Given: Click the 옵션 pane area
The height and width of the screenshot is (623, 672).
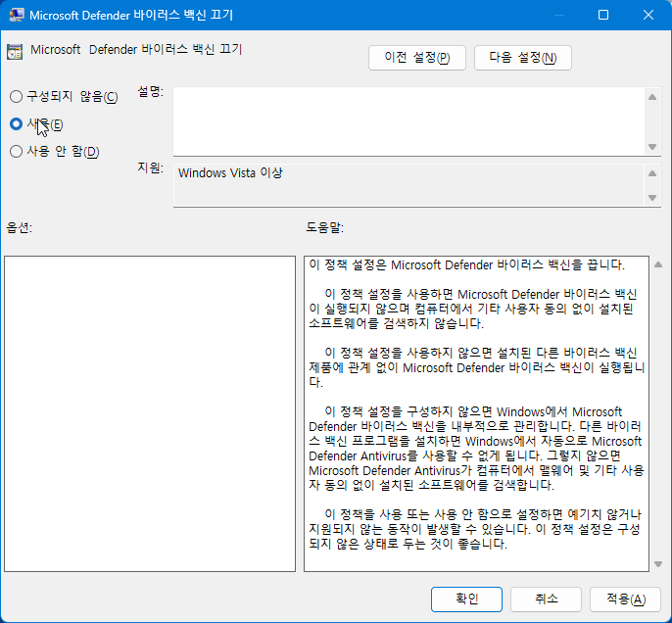Looking at the screenshot, I should click(150, 413).
